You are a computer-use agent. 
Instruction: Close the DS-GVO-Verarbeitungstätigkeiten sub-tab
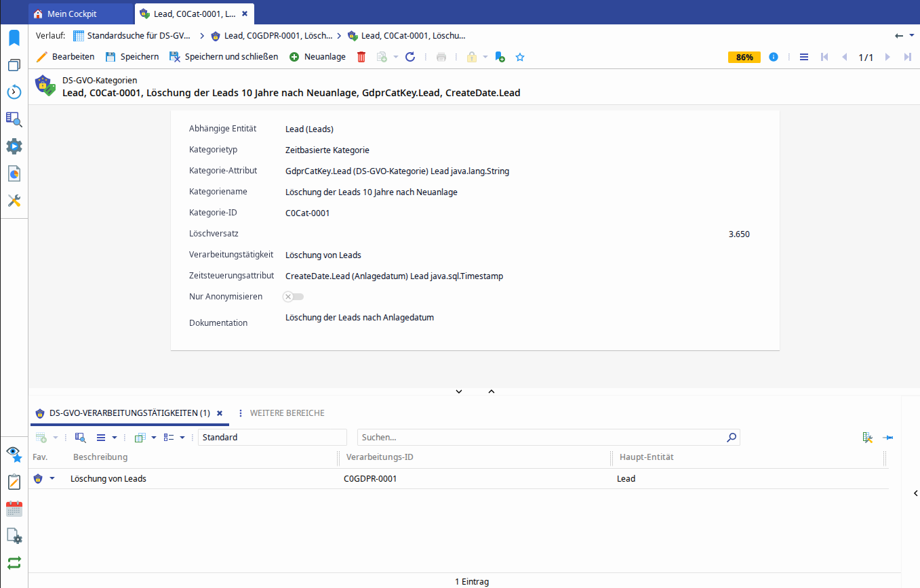click(x=220, y=413)
